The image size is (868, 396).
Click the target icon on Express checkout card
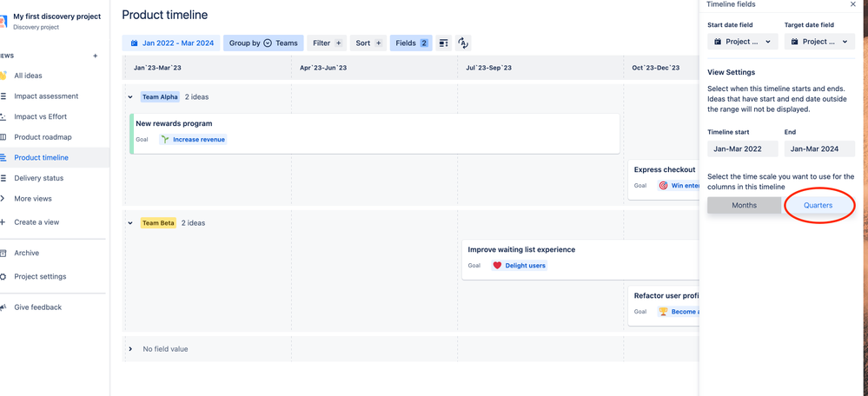pyautogui.click(x=663, y=186)
